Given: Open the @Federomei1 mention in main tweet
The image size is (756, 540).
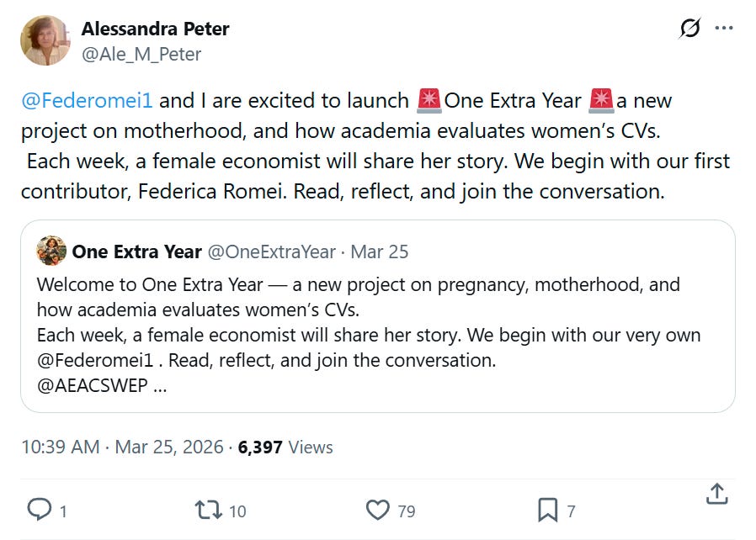Looking at the screenshot, I should tap(88, 101).
